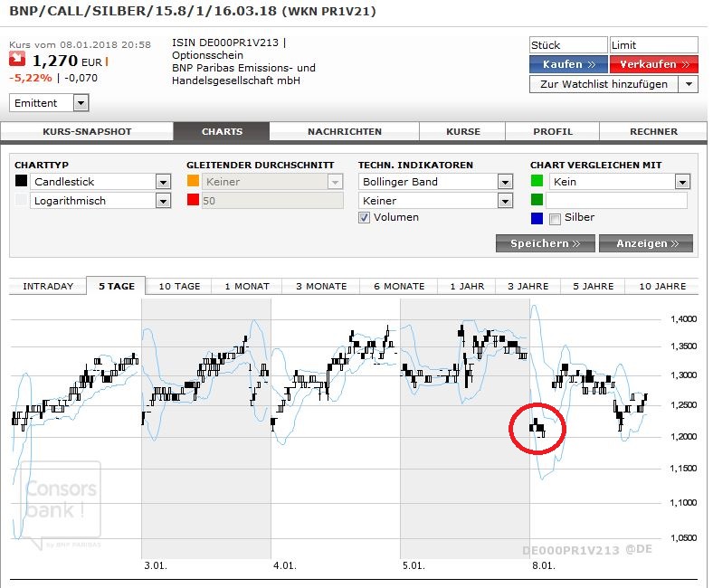
Task: Select the 1 Jahr time range
Action: (467, 286)
